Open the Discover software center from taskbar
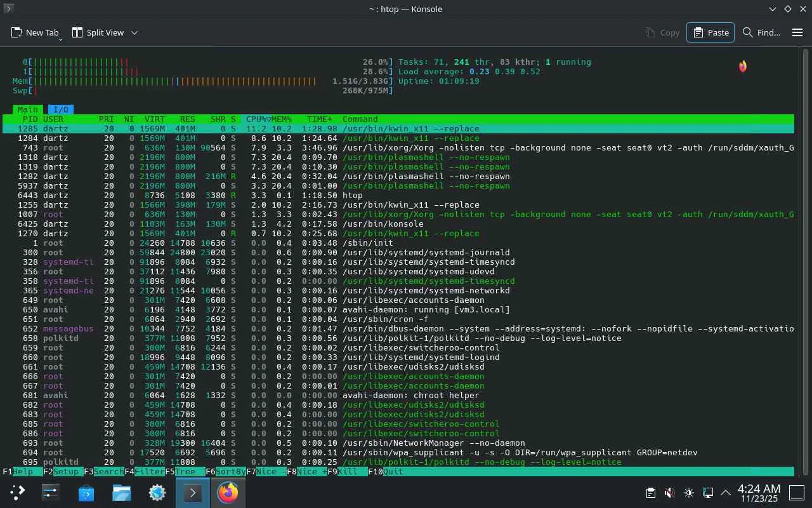The image size is (812, 508). point(86,492)
